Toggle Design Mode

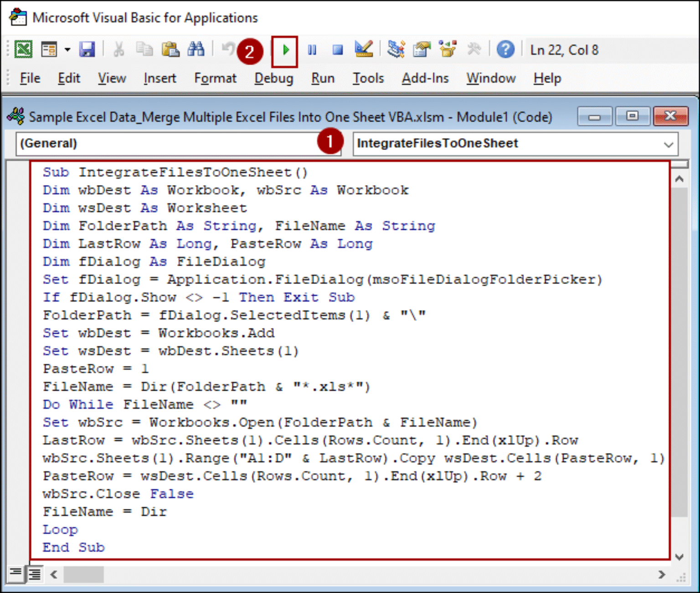coord(364,49)
